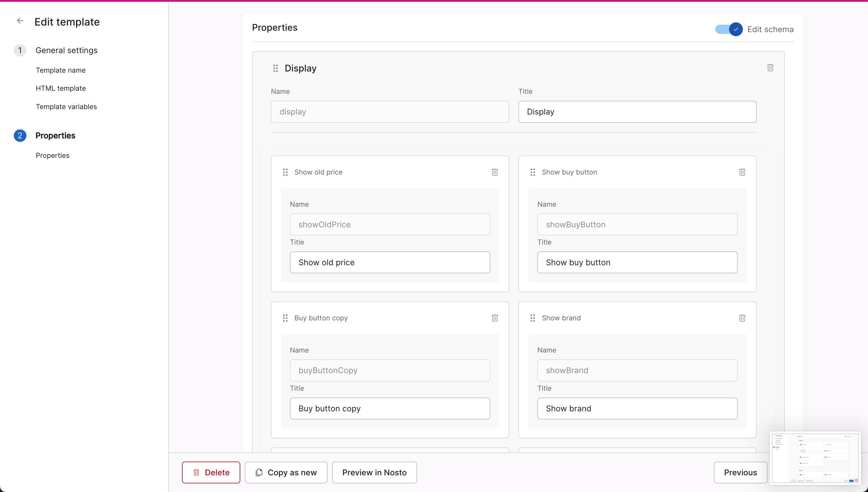Click Copy as new button
Screen dimensions: 868x492
pos(286,472)
